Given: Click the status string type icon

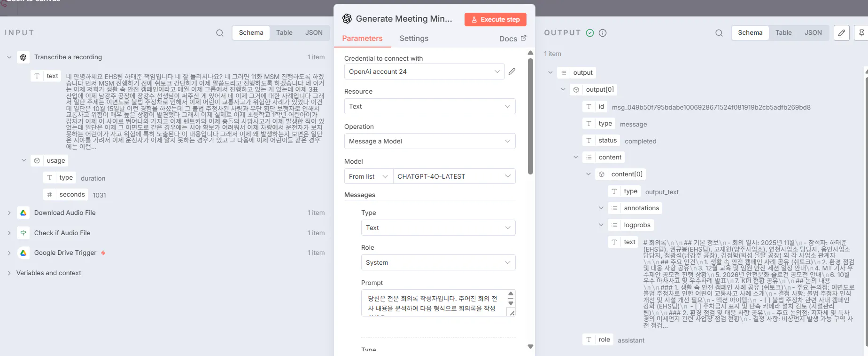Looking at the screenshot, I should (x=589, y=141).
